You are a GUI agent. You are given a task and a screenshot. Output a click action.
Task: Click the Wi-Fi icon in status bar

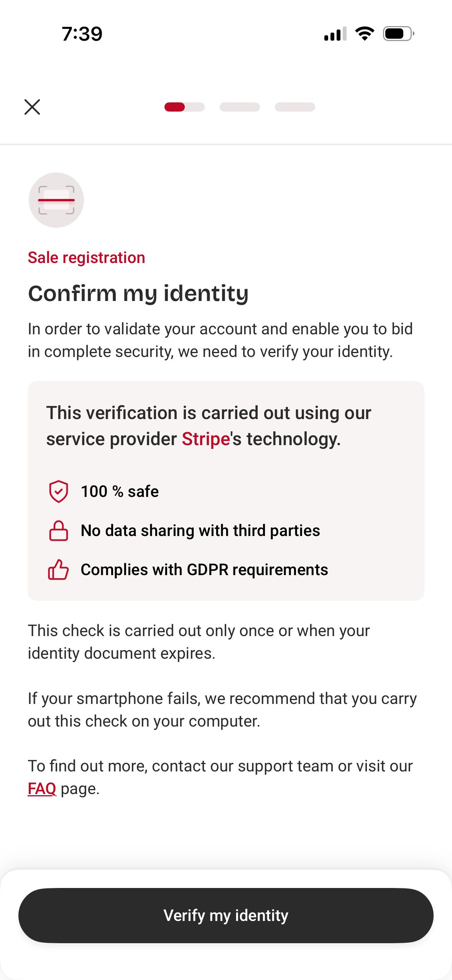click(364, 34)
